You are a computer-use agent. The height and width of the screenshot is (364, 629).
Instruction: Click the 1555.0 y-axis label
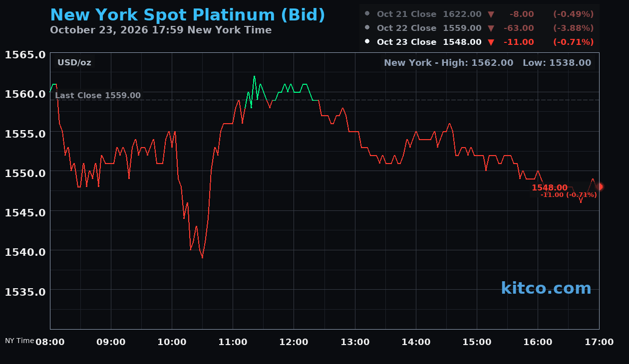[x=25, y=133]
